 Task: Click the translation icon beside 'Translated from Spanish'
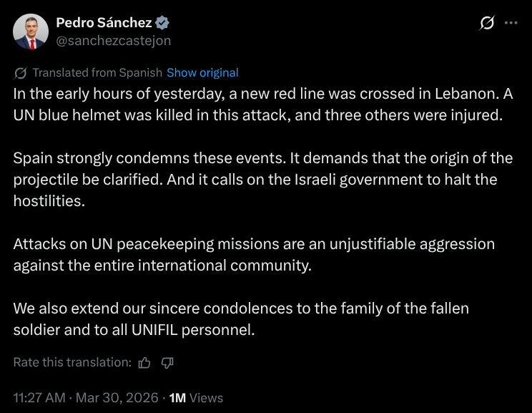click(21, 73)
